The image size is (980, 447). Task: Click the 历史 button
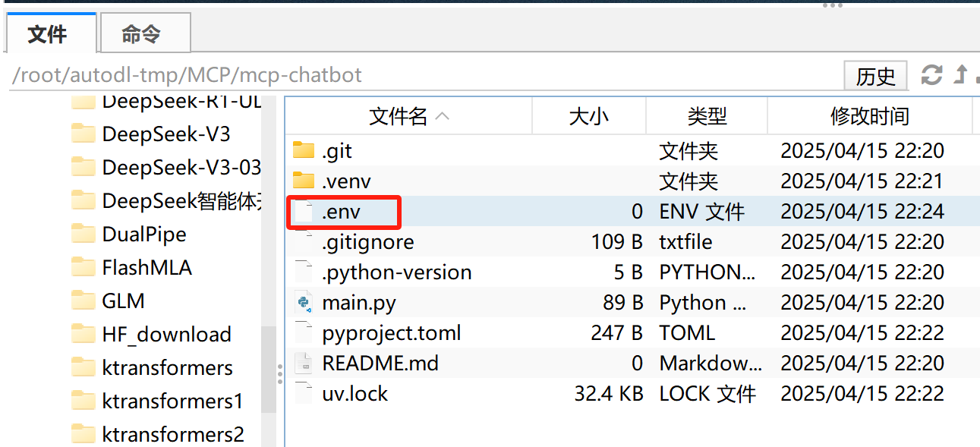[875, 76]
